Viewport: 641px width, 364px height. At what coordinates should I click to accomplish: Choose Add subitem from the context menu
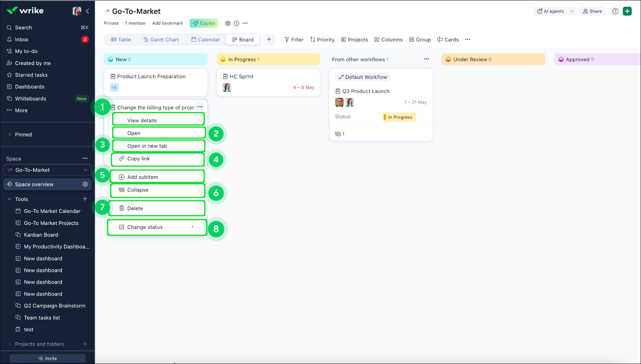click(x=157, y=177)
